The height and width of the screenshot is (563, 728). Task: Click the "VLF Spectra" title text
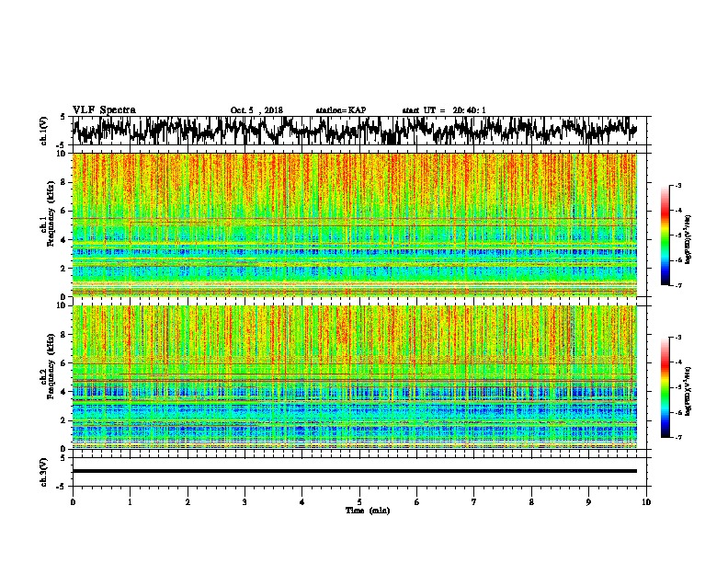(104, 110)
